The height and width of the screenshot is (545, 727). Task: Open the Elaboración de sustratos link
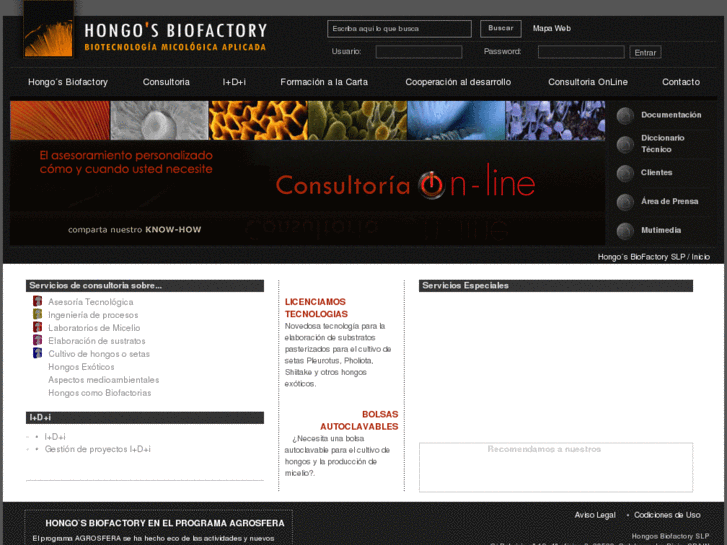[x=97, y=341]
